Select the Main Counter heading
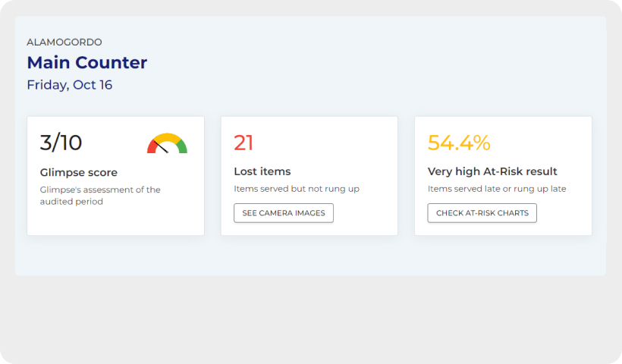This screenshot has height=364, width=622. (87, 63)
